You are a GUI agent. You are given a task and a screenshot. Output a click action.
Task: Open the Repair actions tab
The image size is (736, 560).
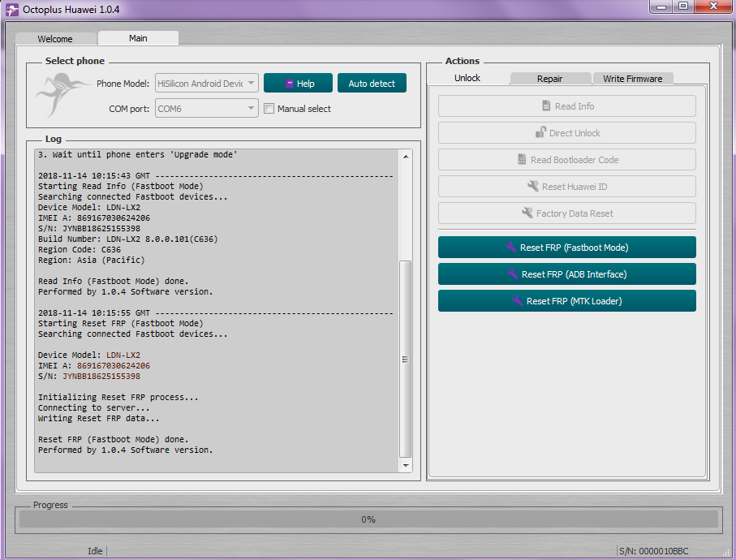point(549,79)
